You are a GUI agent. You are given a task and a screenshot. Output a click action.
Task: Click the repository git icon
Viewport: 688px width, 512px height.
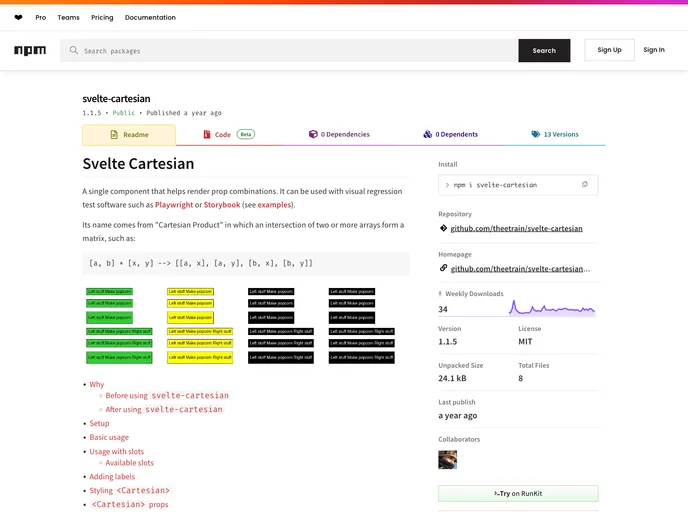click(x=443, y=228)
